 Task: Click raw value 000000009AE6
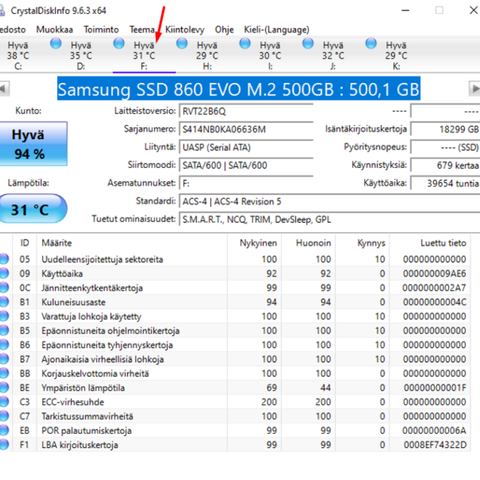pyautogui.click(x=434, y=274)
